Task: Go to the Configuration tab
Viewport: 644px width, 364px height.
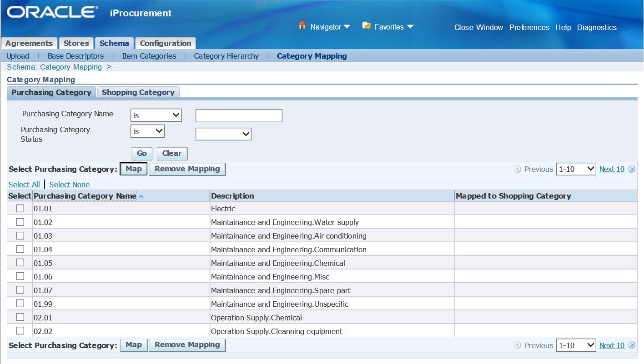Action: pyautogui.click(x=166, y=43)
